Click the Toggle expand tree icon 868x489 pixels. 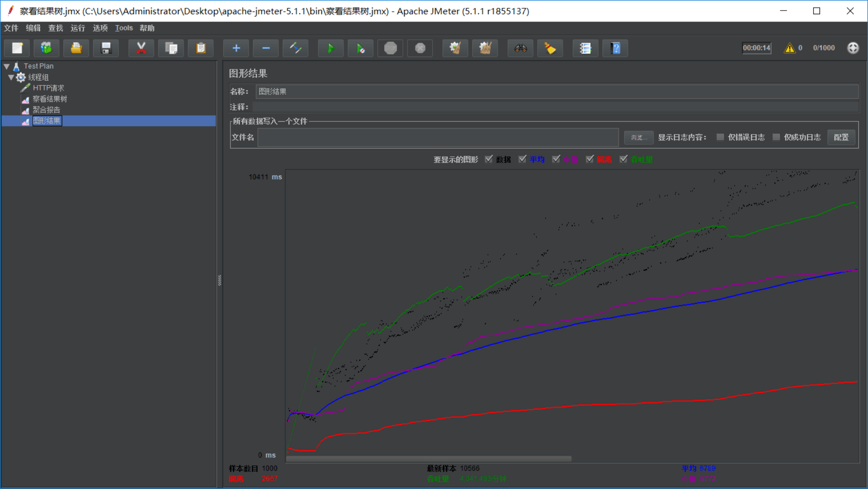click(x=296, y=48)
